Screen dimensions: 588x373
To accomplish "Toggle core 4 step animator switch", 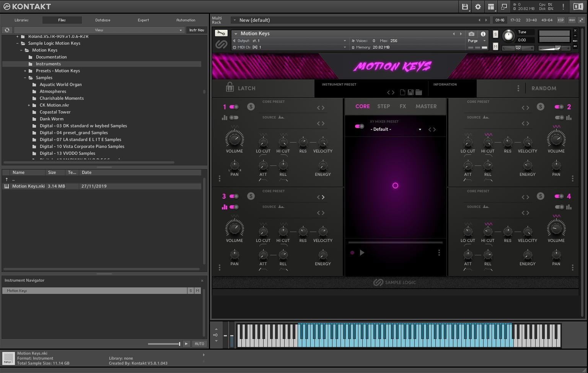I will (559, 207).
